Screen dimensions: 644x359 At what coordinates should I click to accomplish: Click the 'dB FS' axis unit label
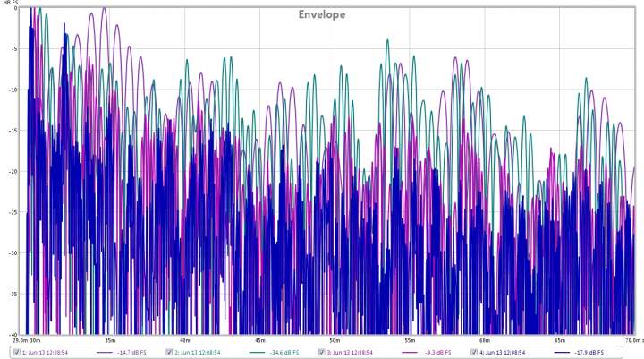click(x=9, y=3)
